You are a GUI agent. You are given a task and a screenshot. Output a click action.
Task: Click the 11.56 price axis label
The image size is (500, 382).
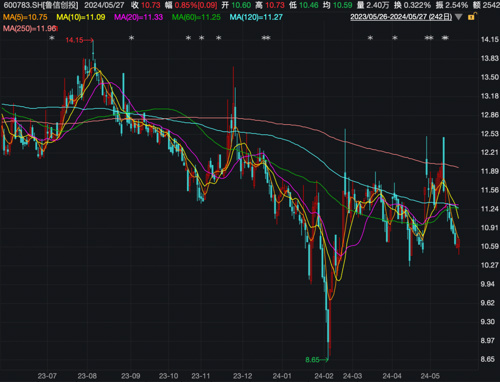click(490, 190)
